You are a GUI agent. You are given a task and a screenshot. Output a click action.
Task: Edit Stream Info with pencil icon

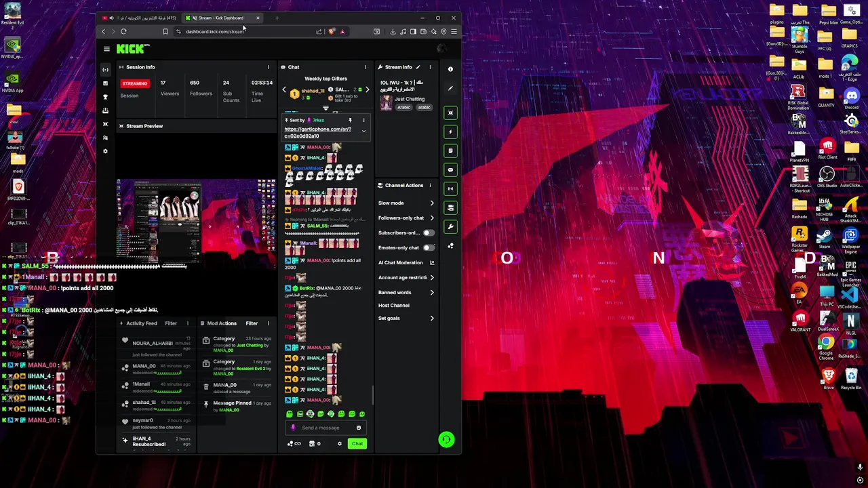tap(418, 67)
